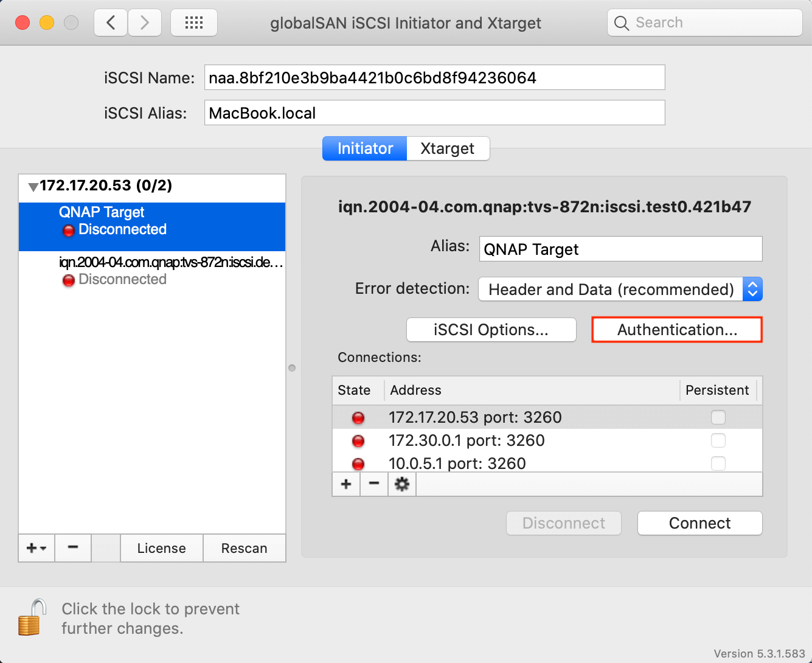Open the Error detection dropdown
Viewport: 812px width, 663px height.
point(620,290)
